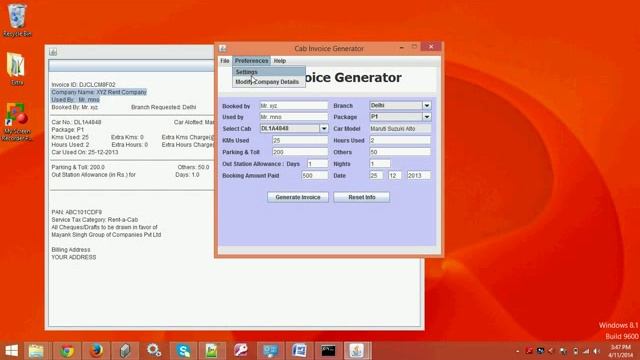Click 'Car Used On: 25-12-2013' text
Screen dimensions: 640x360
pyautogui.click(x=85, y=152)
